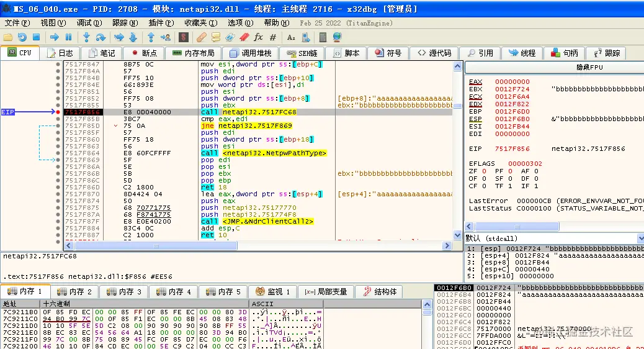644x349 pixels.
Task: Click the trace over icon
Action: (133, 37)
